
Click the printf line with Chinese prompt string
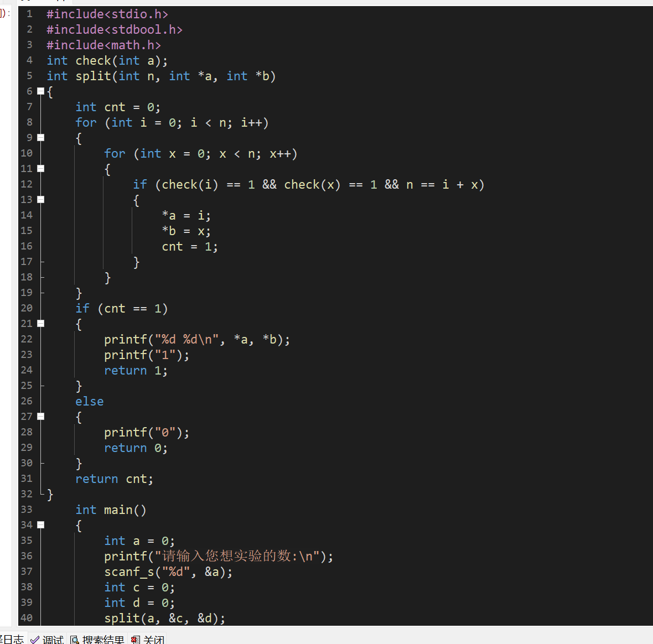click(219, 556)
